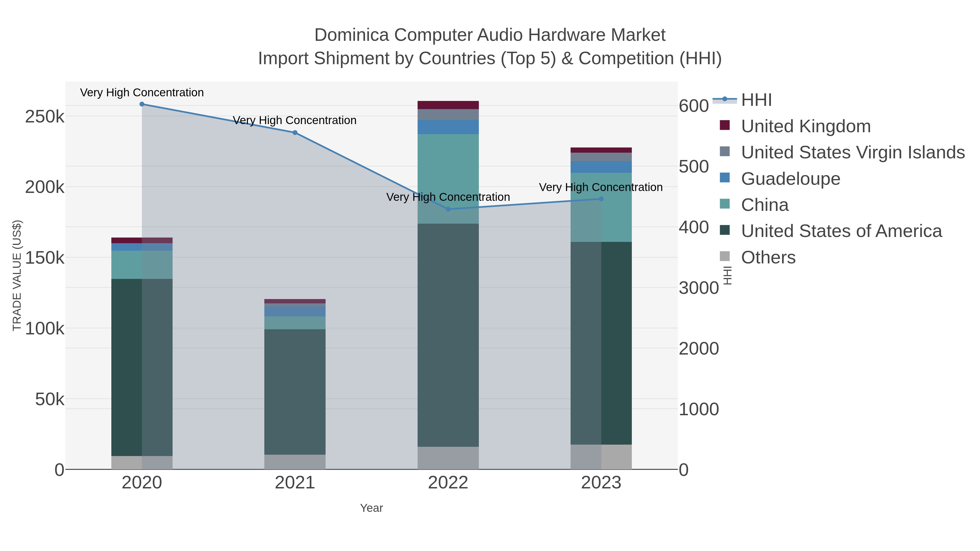
Task: Toggle United States of America legend entry
Action: coord(831,231)
